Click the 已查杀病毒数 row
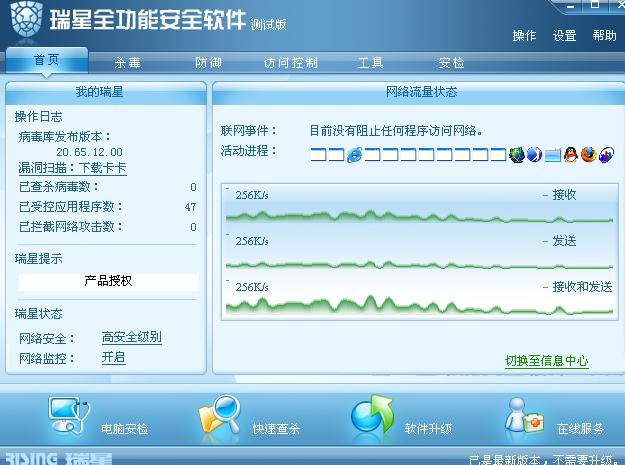This screenshot has height=465, width=625. point(108,186)
